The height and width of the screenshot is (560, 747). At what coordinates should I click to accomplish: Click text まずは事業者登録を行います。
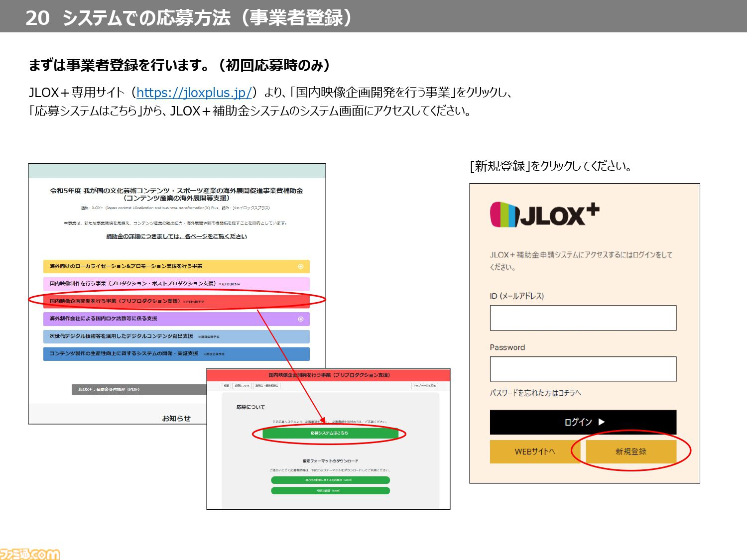point(119,65)
